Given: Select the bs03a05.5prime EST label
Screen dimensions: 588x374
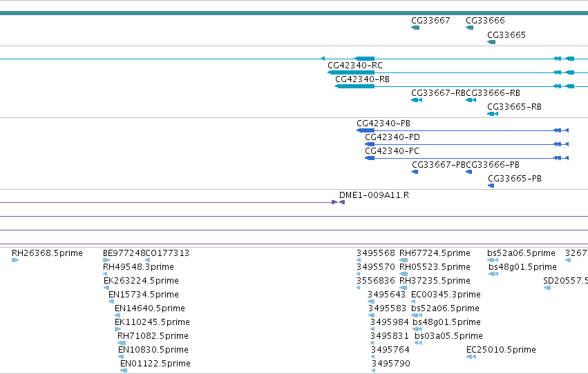Looking at the screenshot, I should [x=448, y=337].
